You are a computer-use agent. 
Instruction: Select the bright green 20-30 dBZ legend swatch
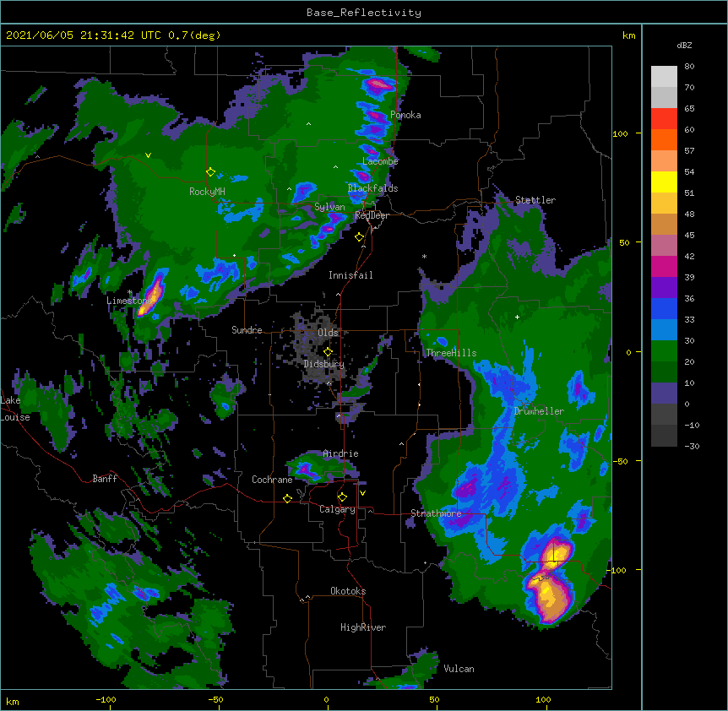point(664,351)
